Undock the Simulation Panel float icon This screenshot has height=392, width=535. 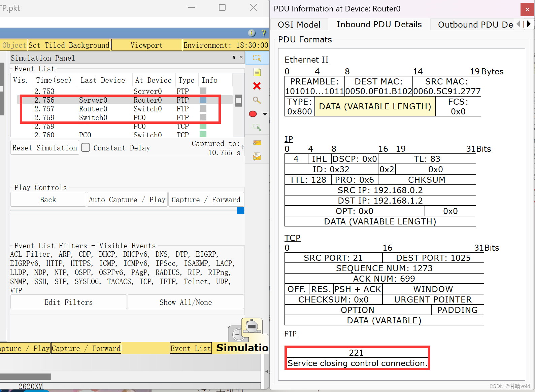234,58
